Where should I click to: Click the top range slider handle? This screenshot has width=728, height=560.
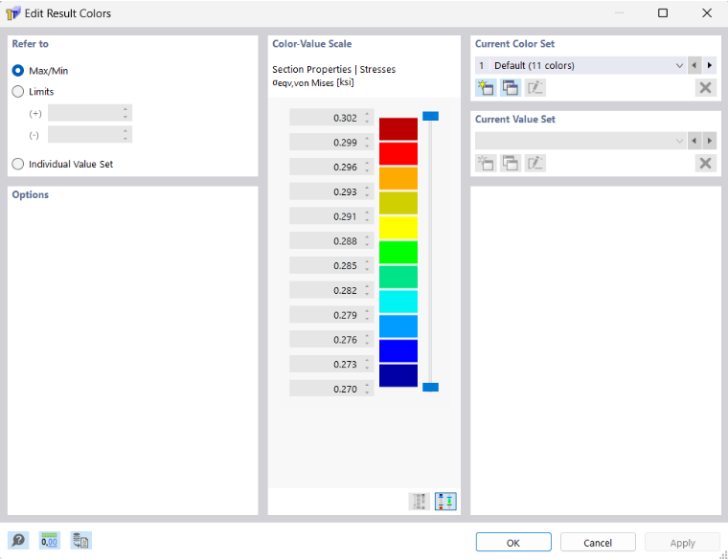click(430, 116)
